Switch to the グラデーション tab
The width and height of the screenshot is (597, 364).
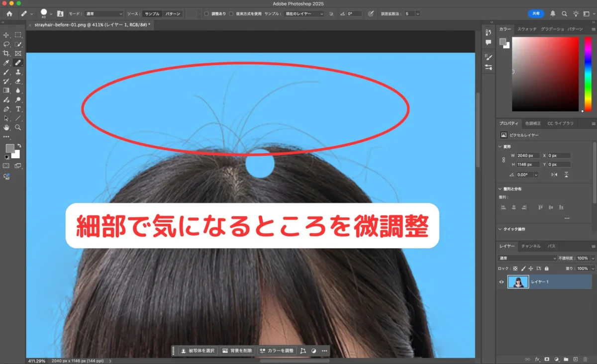tap(552, 29)
